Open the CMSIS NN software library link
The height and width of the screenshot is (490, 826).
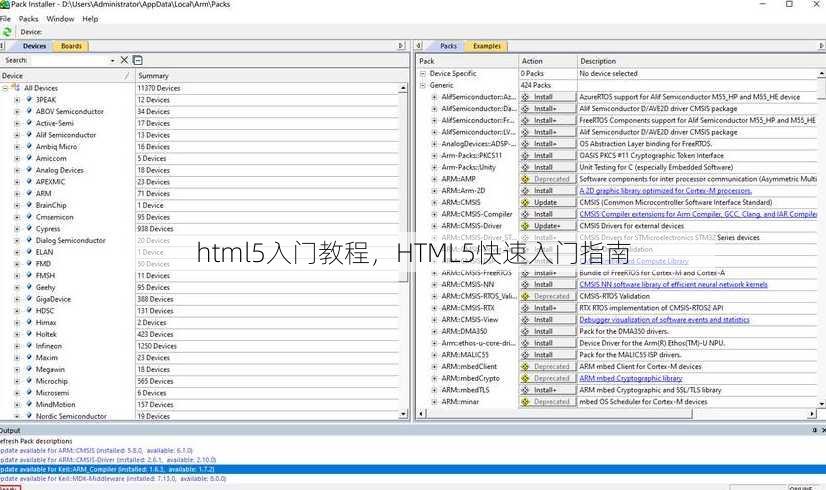click(x=673, y=285)
